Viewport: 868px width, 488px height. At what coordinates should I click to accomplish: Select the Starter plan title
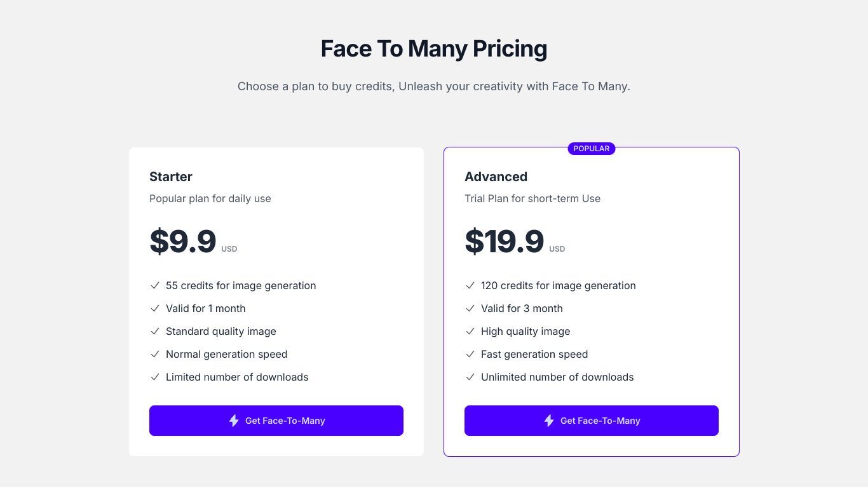[171, 177]
